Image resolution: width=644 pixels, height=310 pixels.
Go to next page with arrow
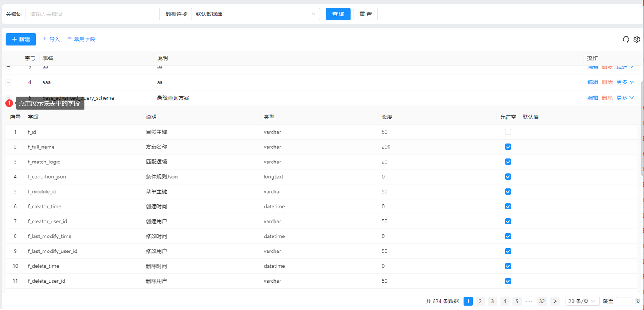coord(555,301)
